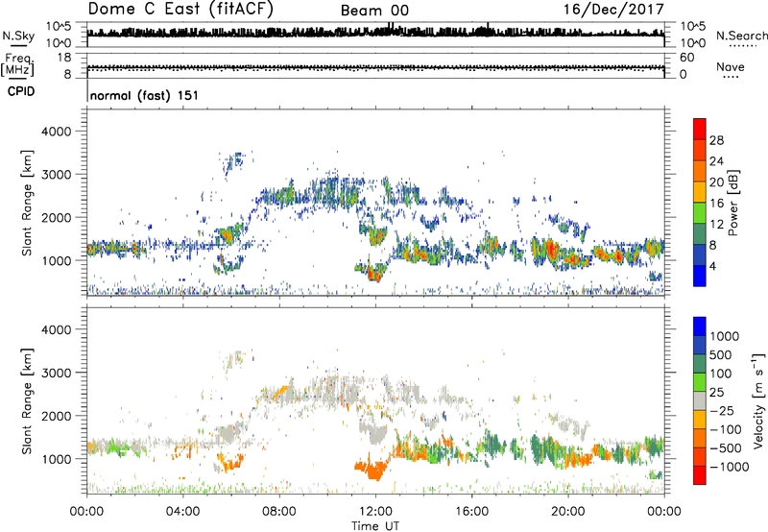
Task: Click the red bottom segment of Velocity colorbar
Action: [700, 475]
